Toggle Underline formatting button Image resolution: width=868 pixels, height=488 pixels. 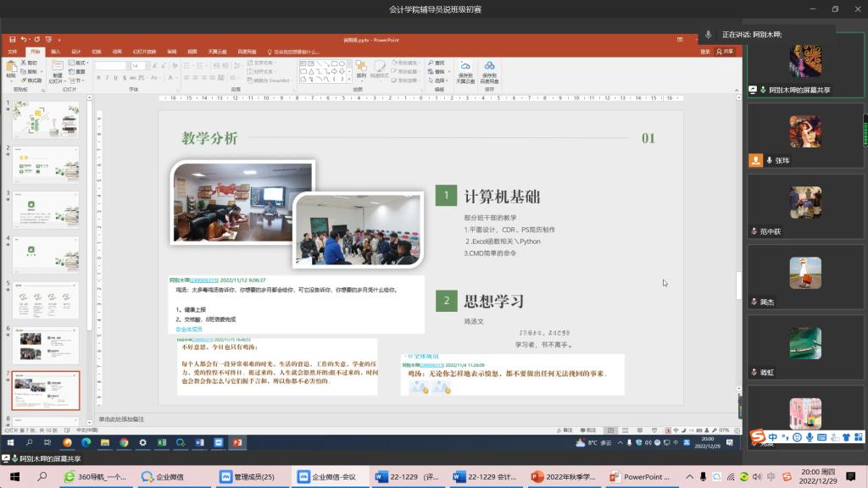(x=117, y=78)
